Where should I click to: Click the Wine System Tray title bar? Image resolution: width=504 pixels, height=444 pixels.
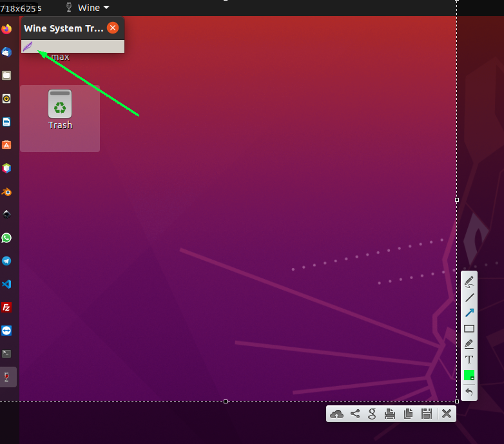pyautogui.click(x=73, y=28)
